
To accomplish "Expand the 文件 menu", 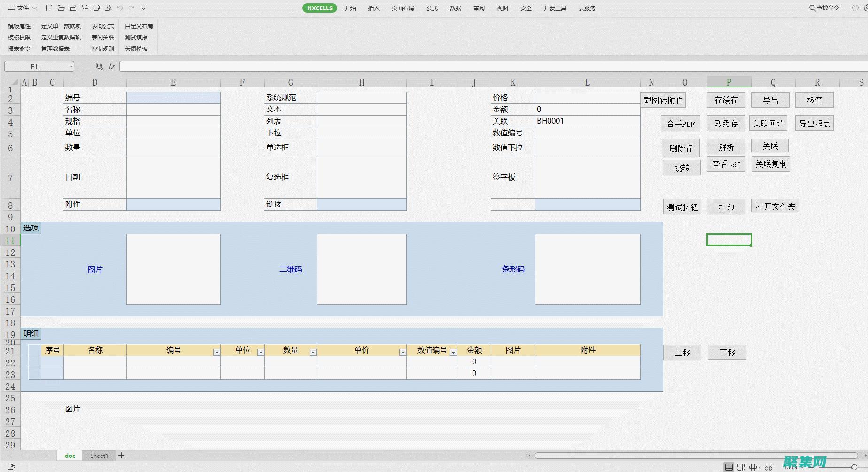I will coord(23,8).
